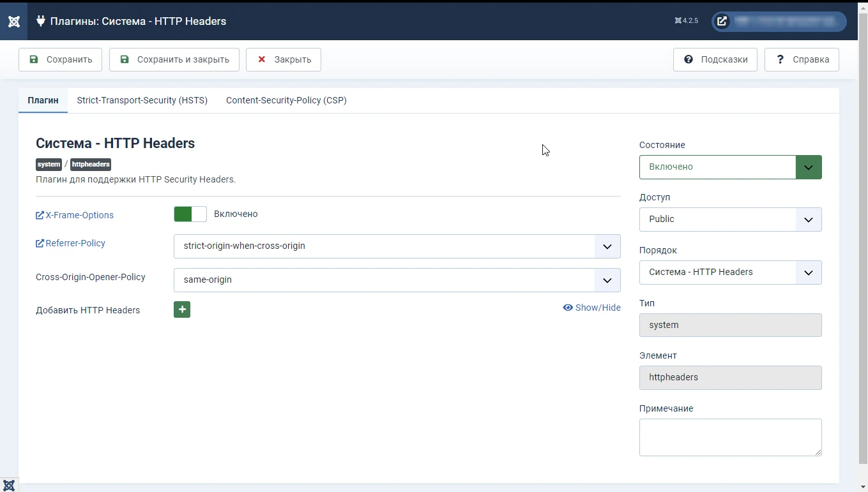Click the Joomla 4.2.5 version icon
Screen dimensions: 868x492
click(x=678, y=21)
